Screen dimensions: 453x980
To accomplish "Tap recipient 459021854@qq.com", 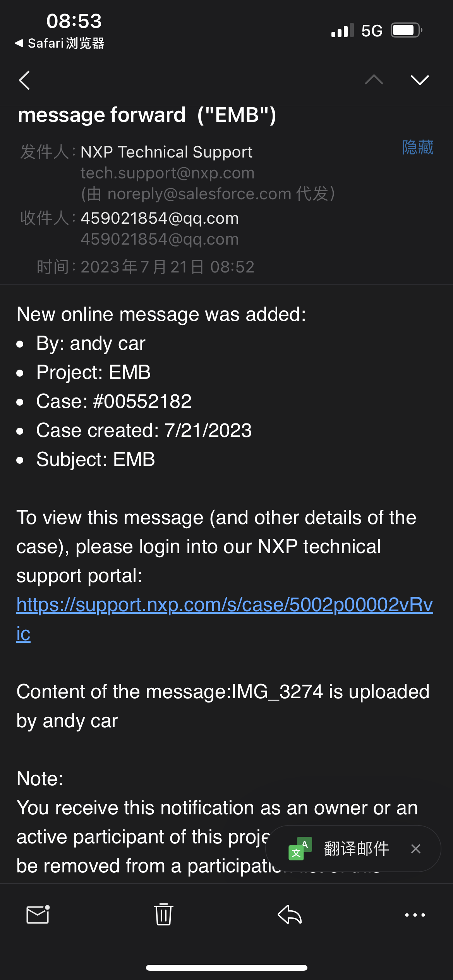I will [x=160, y=218].
